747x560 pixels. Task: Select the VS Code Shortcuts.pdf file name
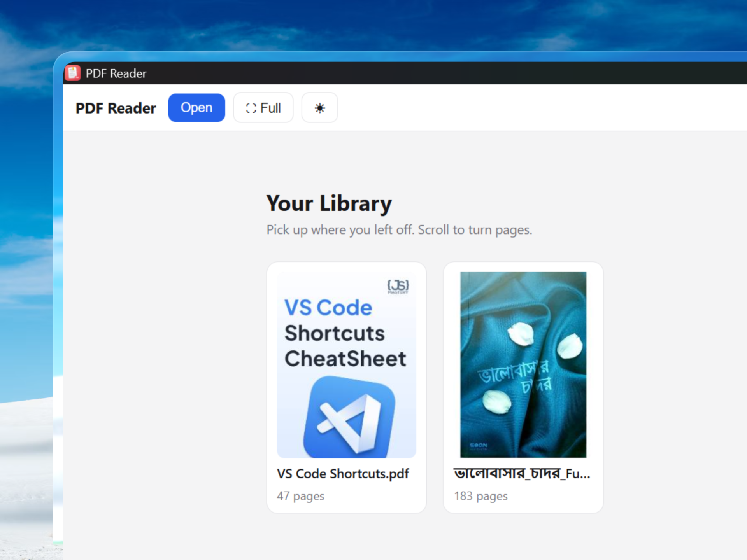point(343,474)
